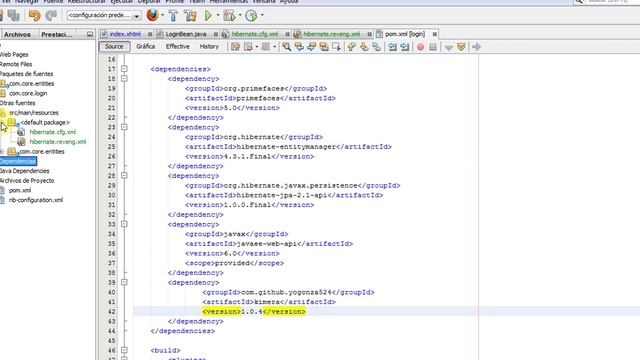Select hibernate.cfg.xml in project tree
Viewport: 640px width, 360px height.
pos(53,132)
